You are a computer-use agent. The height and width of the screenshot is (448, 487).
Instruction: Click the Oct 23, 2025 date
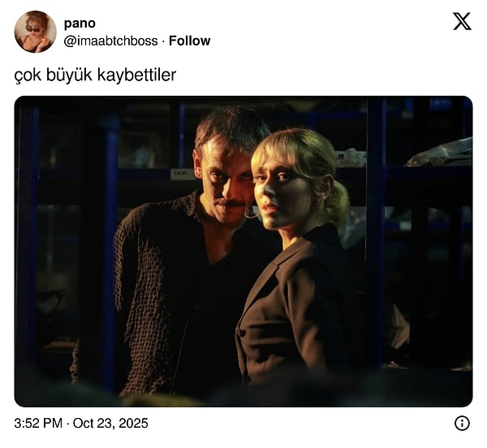(110, 424)
